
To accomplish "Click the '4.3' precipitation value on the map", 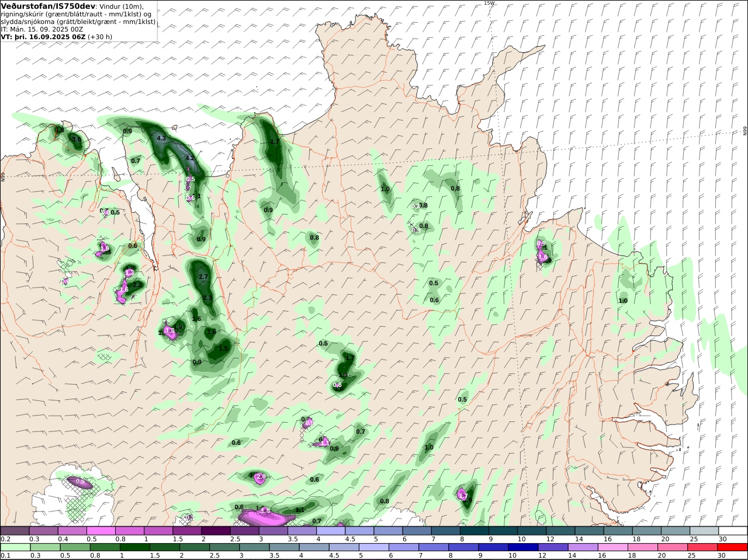I will (x=162, y=139).
